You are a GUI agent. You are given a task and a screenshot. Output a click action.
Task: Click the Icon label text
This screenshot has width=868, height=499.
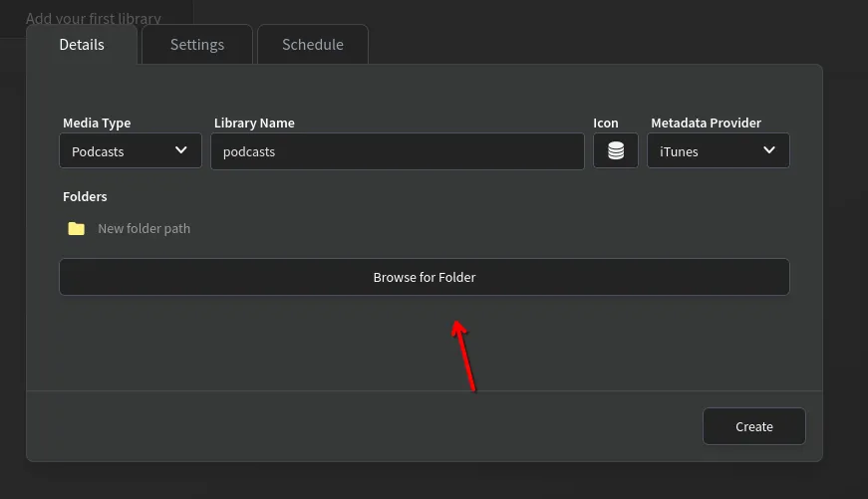(x=606, y=124)
